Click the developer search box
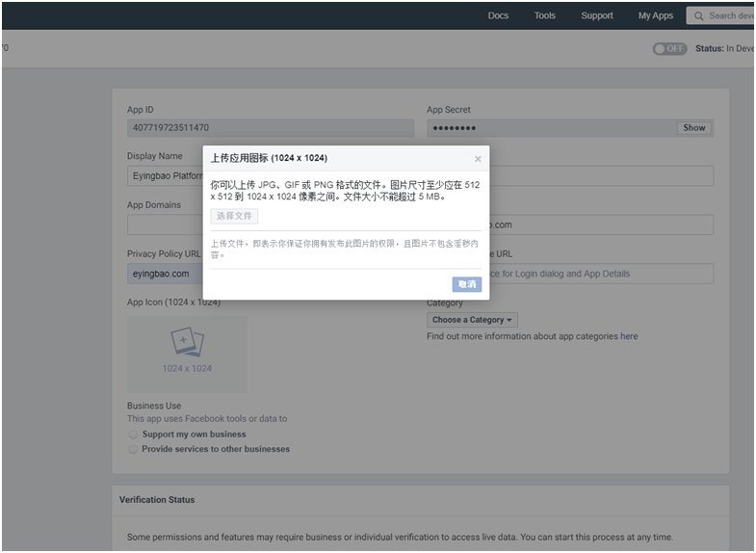Viewport: 756px width, 553px height. [730, 15]
